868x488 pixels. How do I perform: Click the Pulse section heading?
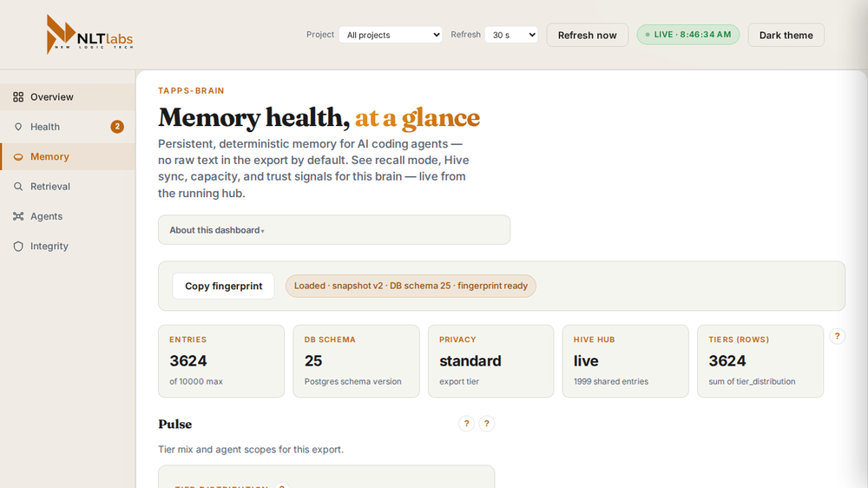point(175,425)
